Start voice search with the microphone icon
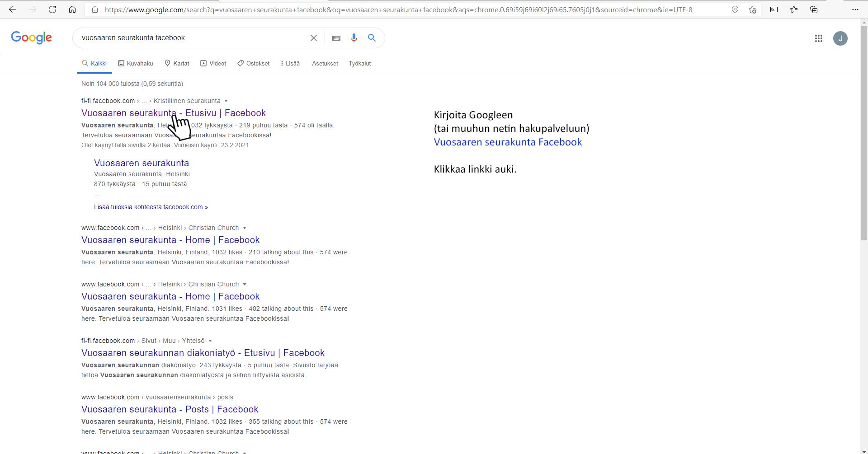Screen dimensions: 868x454 tap(354, 38)
